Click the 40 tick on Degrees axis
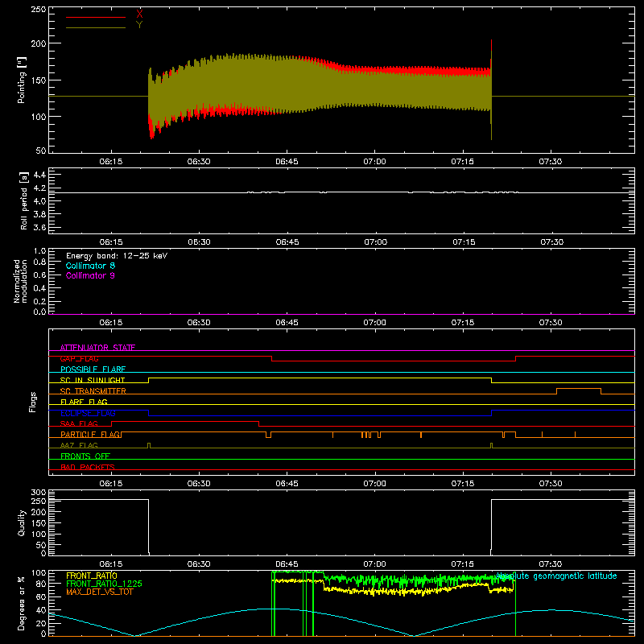The height and width of the screenshot is (644, 644). pos(41,610)
